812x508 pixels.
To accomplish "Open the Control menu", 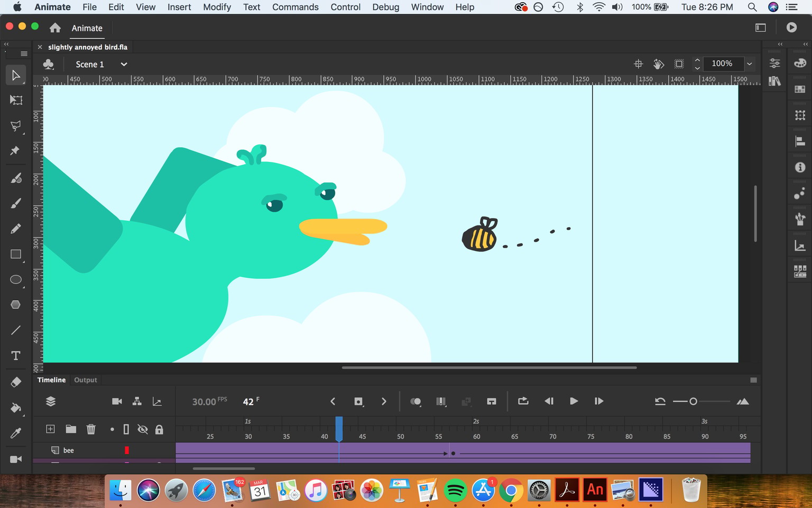I will 346,7.
